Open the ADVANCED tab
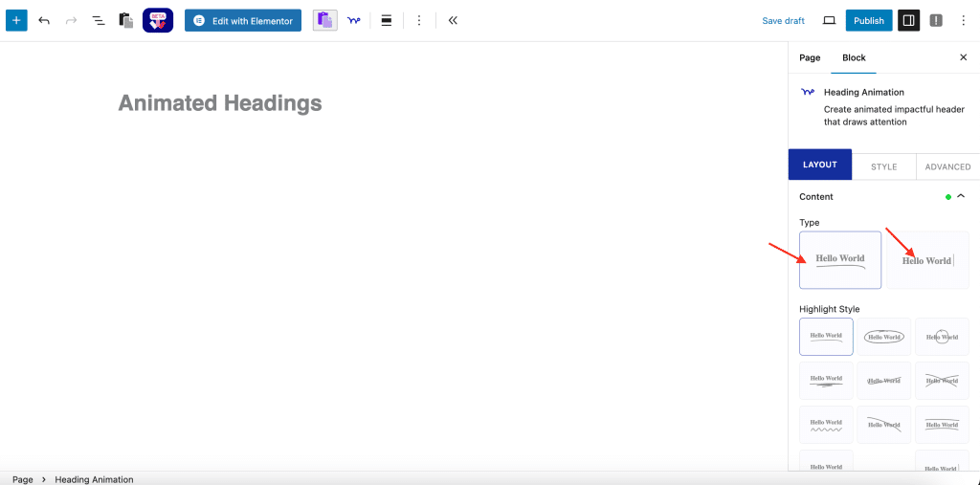The image size is (980, 485). pos(947,166)
